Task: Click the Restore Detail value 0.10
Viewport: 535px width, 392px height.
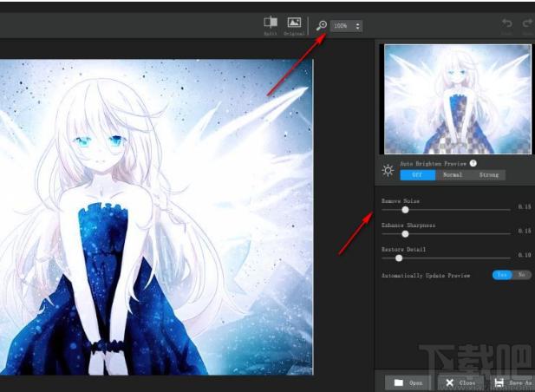Action: click(525, 255)
